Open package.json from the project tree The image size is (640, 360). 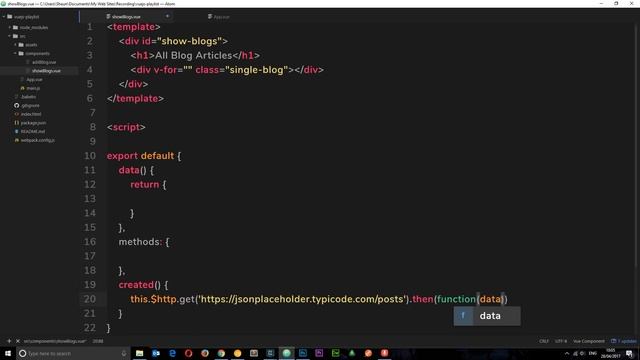(x=33, y=122)
